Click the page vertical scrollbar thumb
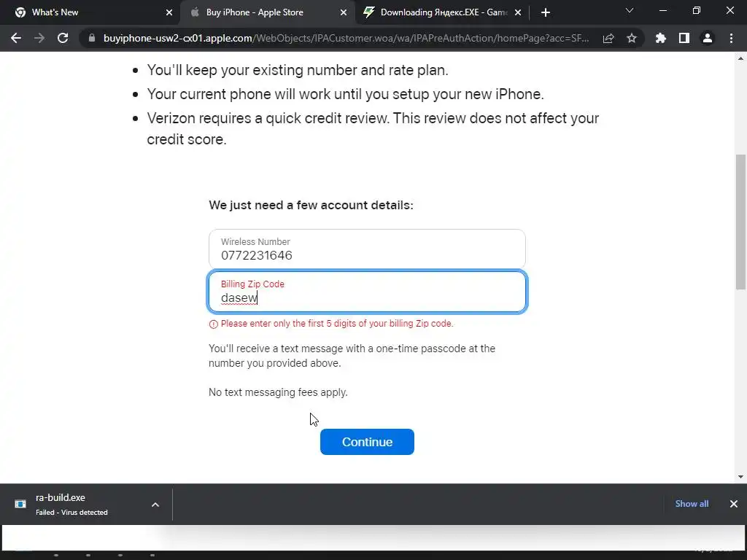This screenshot has width=747, height=560. point(740,222)
